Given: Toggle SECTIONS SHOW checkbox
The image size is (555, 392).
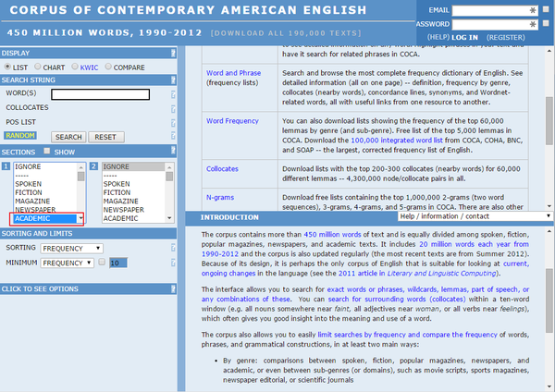Looking at the screenshot, I should point(47,151).
